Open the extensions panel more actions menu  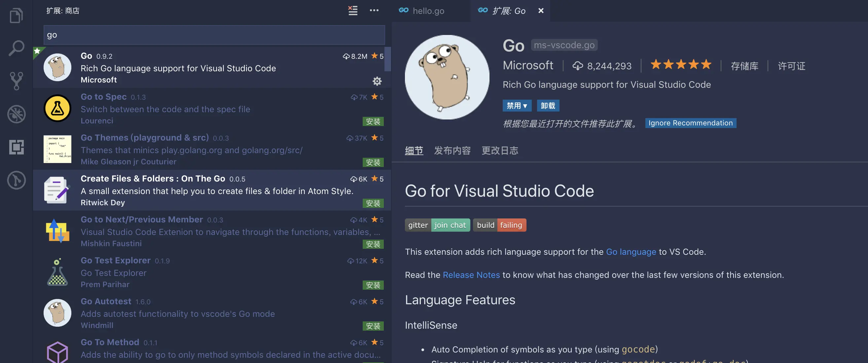[x=374, y=11]
